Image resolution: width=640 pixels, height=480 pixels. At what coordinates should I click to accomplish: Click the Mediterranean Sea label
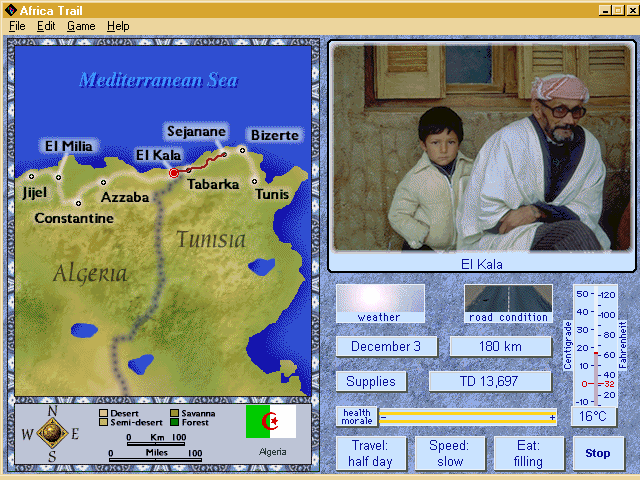[x=158, y=80]
